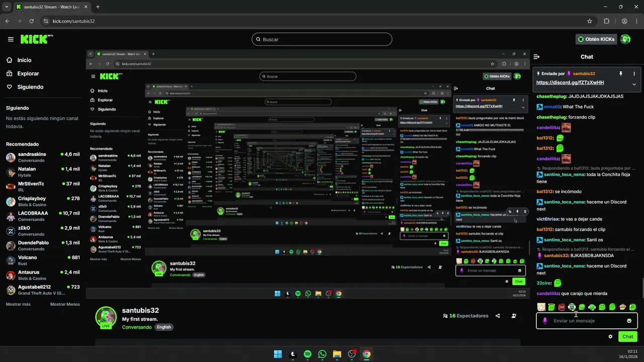The height and width of the screenshot is (362, 644).
Task: Open profile avatar menu beside Obtén KICKs
Action: (625, 39)
